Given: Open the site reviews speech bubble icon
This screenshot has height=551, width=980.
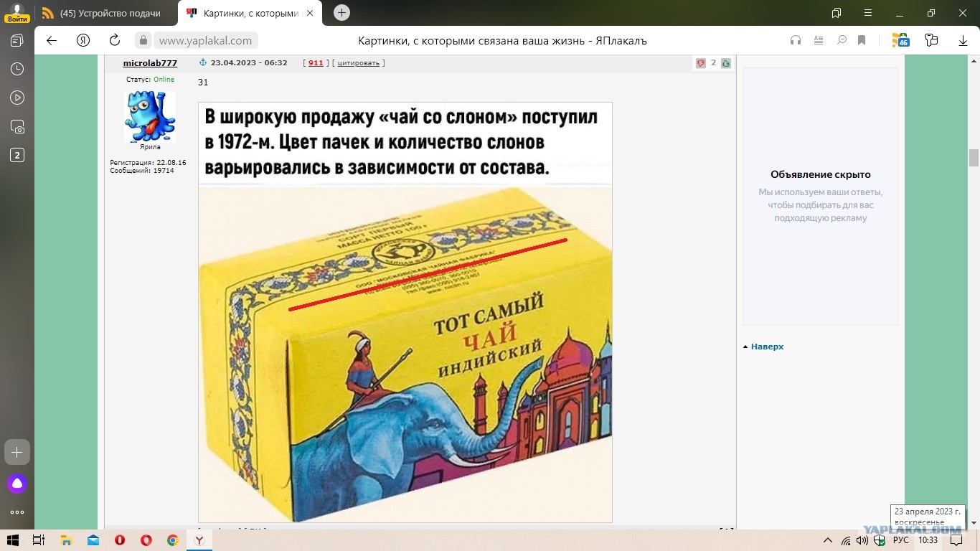Looking at the screenshot, I should pos(842,40).
